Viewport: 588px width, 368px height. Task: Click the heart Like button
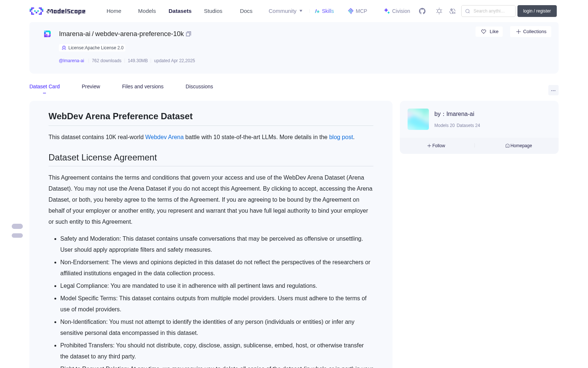(489, 32)
